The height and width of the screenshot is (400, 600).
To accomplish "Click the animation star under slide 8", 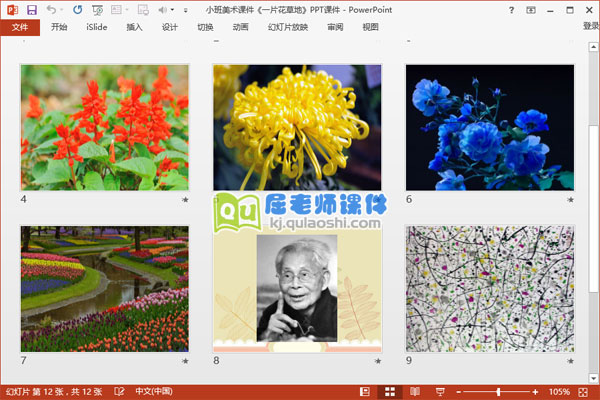I will pyautogui.click(x=378, y=361).
